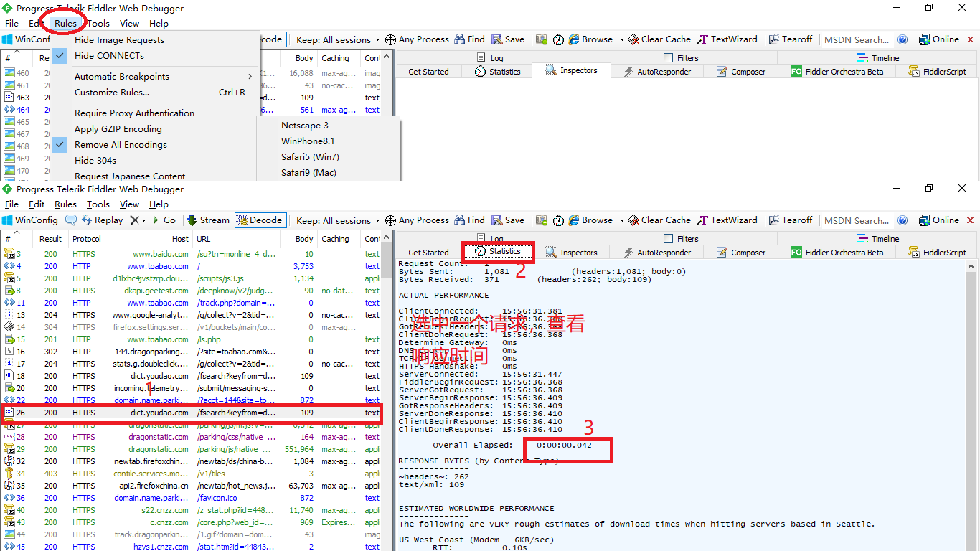
Task: Click Tearoff in the lower window toolbar
Action: (791, 220)
